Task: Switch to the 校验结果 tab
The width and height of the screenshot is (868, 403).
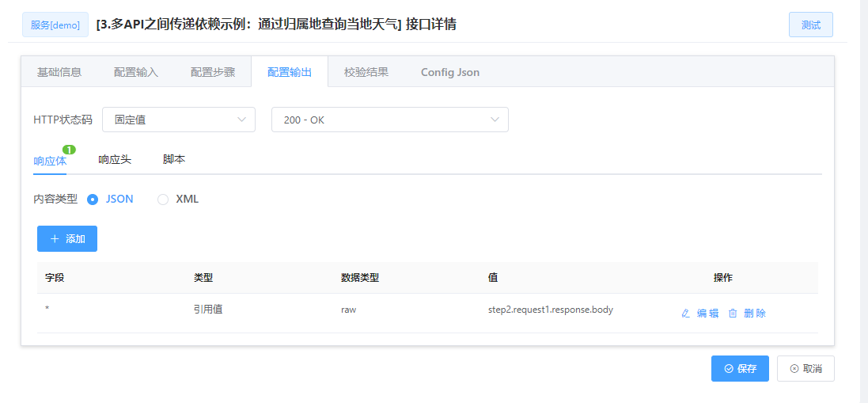Action: 366,72
